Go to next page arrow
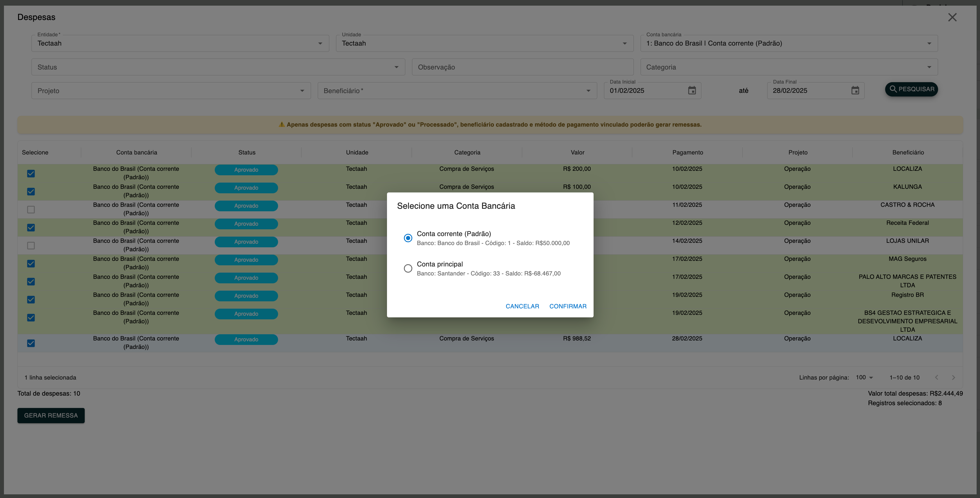The width and height of the screenshot is (980, 498). click(x=953, y=377)
